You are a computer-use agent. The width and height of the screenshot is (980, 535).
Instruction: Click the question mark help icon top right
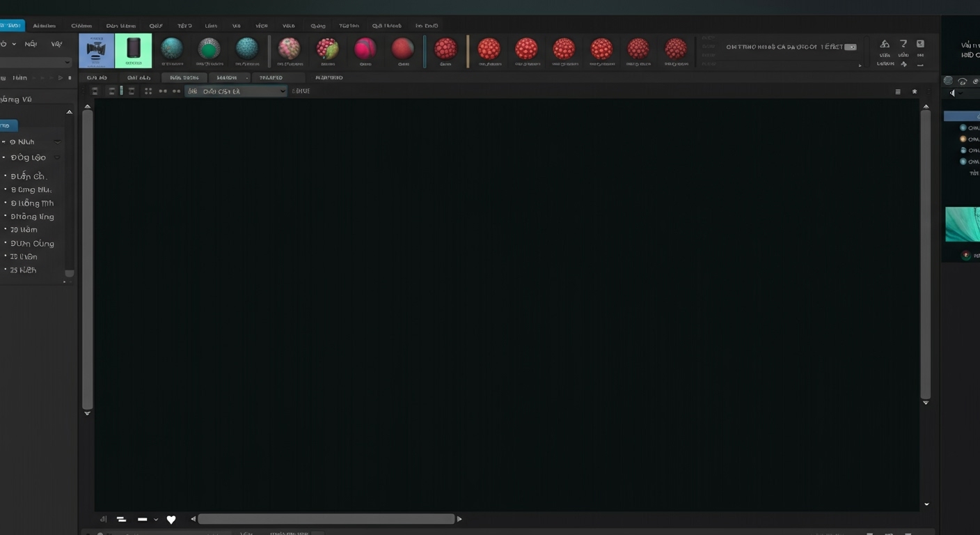coord(903,44)
